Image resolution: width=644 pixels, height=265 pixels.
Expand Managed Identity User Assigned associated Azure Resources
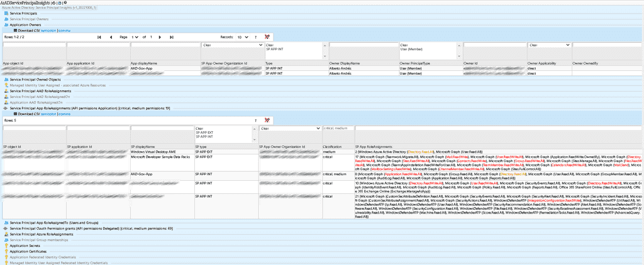(x=57, y=85)
